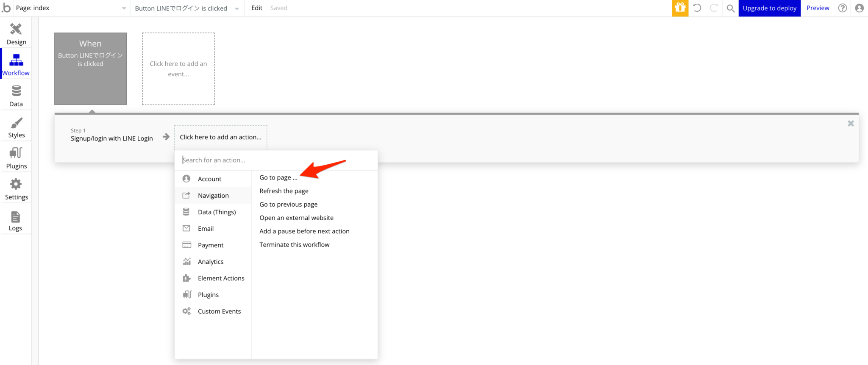
Task: Click Upgrade to deploy button
Action: [769, 8]
